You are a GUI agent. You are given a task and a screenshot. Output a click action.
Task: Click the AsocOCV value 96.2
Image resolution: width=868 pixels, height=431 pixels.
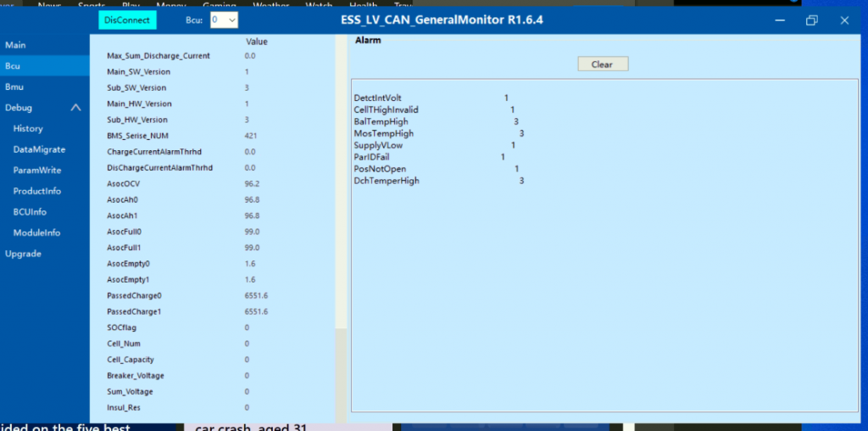coord(252,184)
